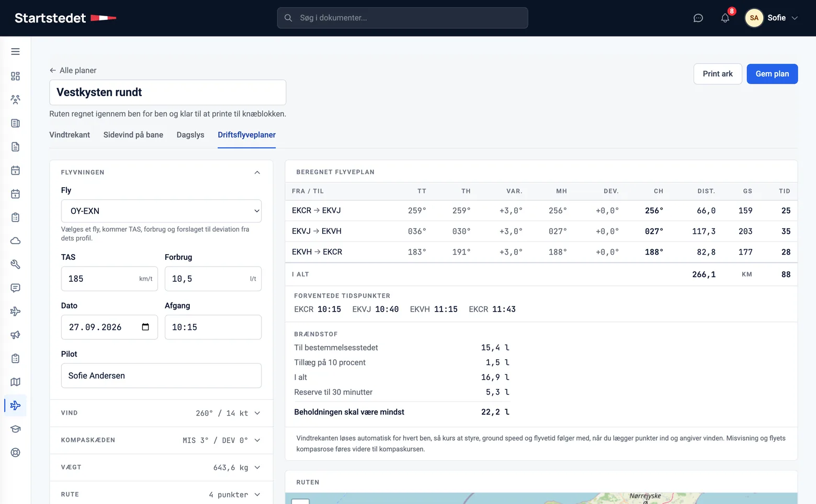Open the members group icon in the sidebar
816x504 pixels.
[x=16, y=99]
